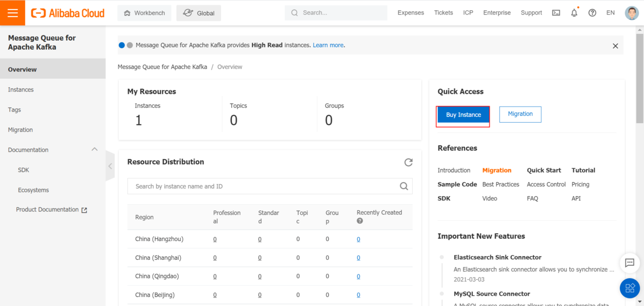Focus the top Search field
The height and width of the screenshot is (306, 644).
(x=336, y=13)
